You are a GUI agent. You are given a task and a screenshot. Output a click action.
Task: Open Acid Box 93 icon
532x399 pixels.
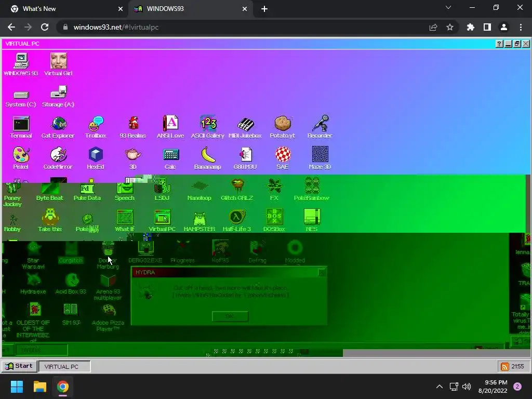(x=71, y=283)
